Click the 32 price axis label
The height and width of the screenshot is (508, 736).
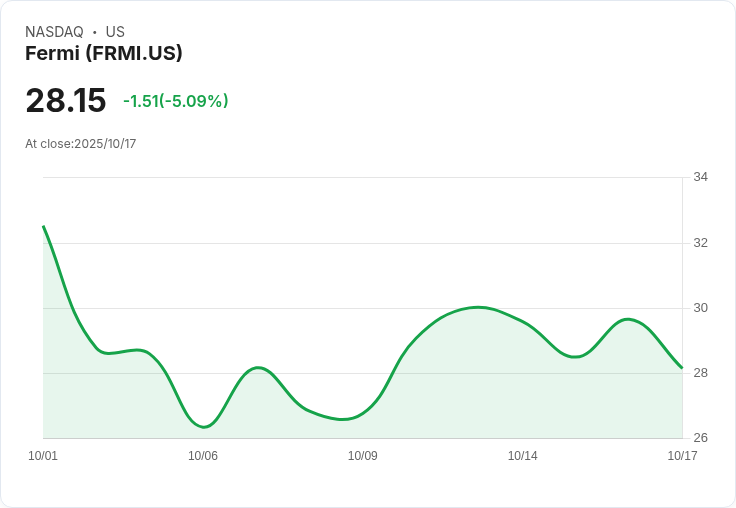[700, 243]
